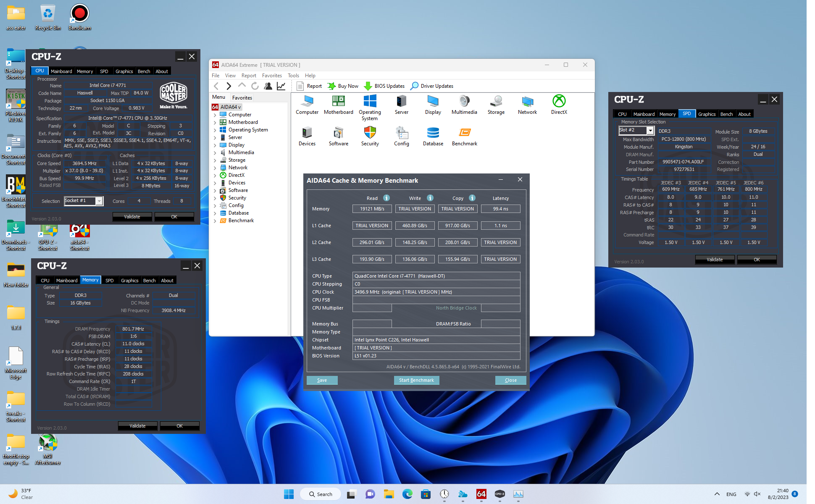Open the File menu in AIDA64
The width and height of the screenshot is (815, 504).
(216, 76)
